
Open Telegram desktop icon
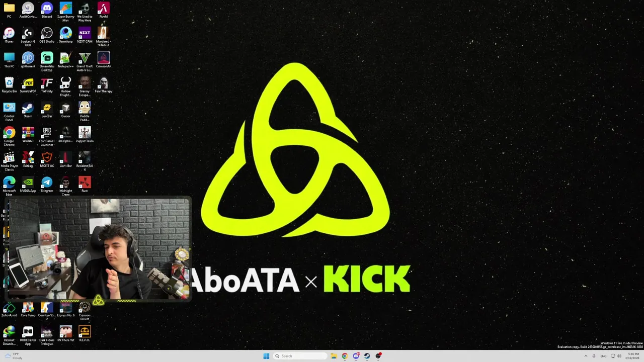tap(47, 185)
